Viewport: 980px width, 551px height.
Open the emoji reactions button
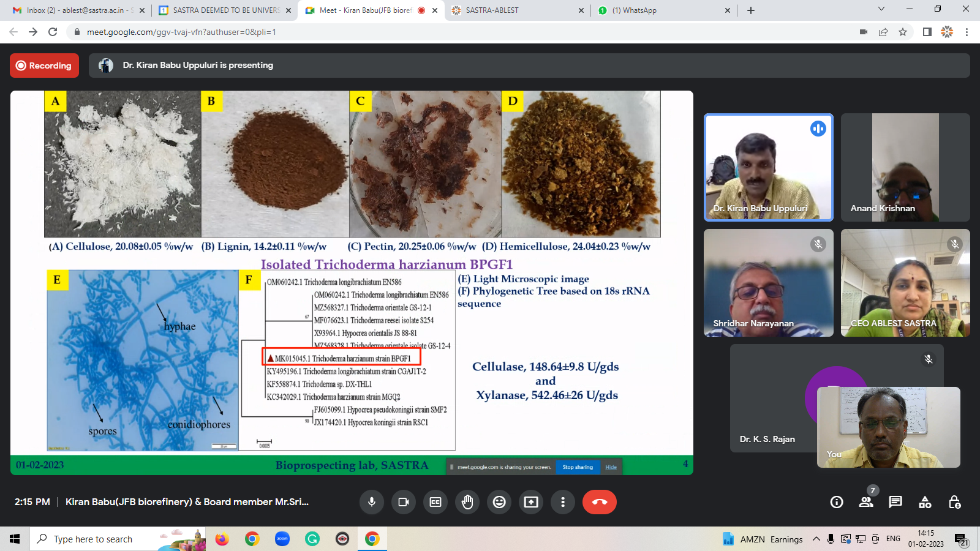coord(499,502)
